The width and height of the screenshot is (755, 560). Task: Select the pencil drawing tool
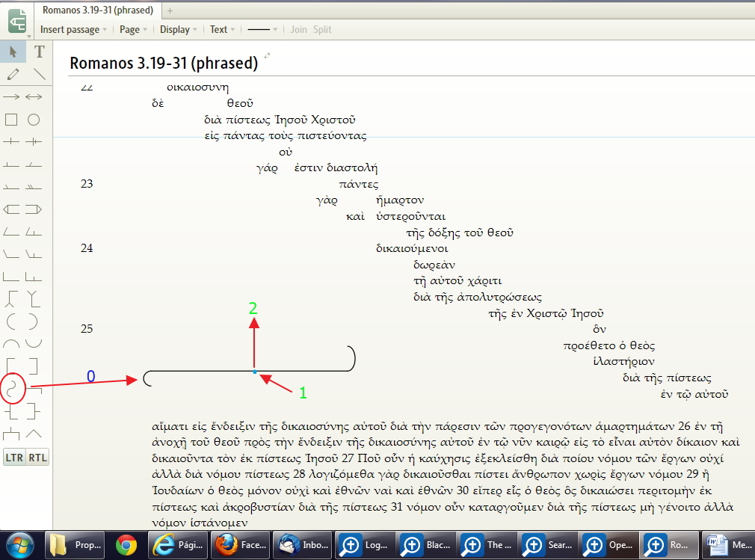tap(13, 74)
